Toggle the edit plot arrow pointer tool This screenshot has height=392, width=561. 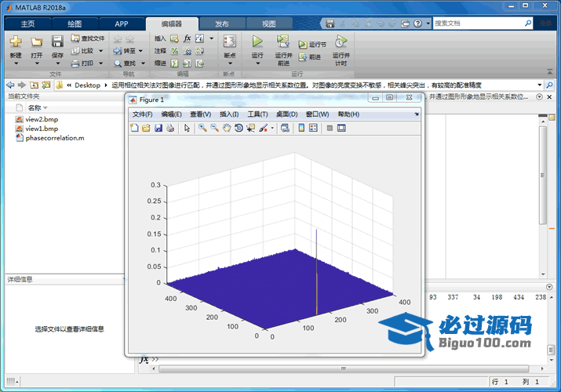tap(187, 128)
